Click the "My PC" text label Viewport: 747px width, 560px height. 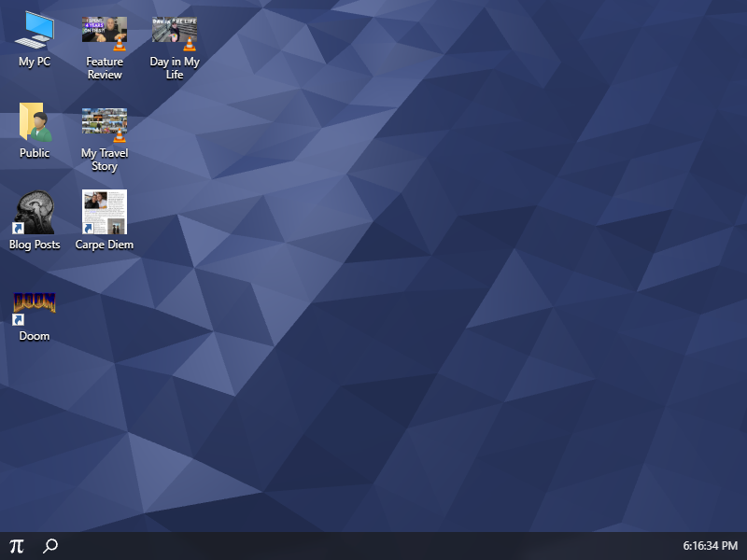pos(35,62)
